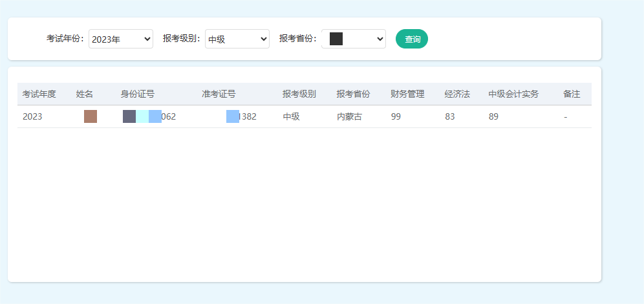This screenshot has width=644, height=304.
Task: Click the 考试年度 column header
Action: point(39,94)
